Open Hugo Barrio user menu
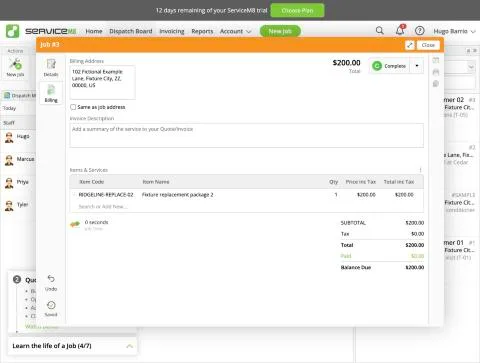480x363 pixels. click(454, 31)
